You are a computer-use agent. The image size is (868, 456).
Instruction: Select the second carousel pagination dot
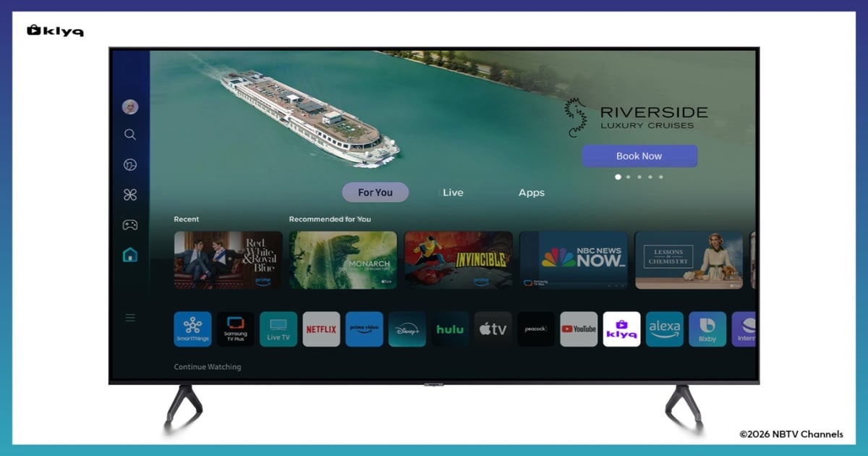[x=629, y=176]
